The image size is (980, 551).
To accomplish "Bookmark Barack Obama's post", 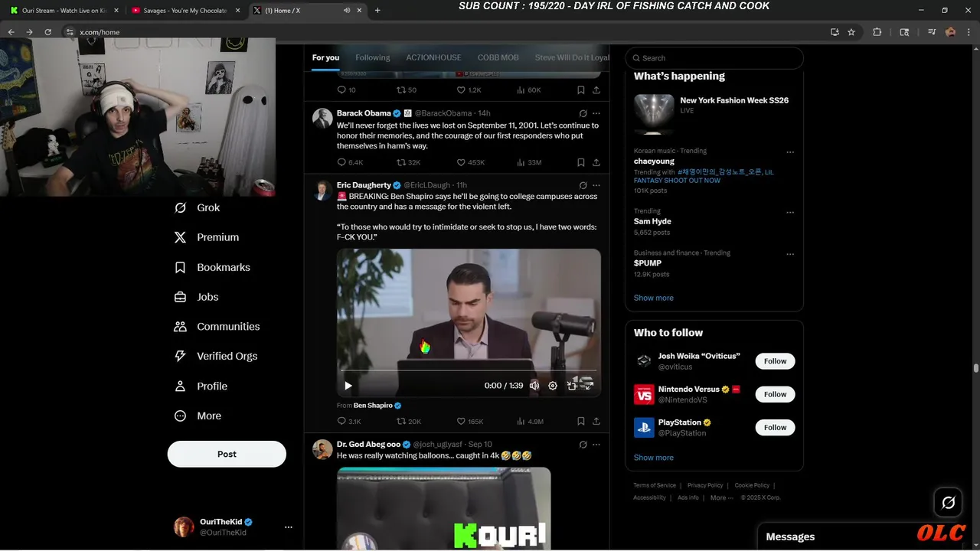I will [x=581, y=162].
